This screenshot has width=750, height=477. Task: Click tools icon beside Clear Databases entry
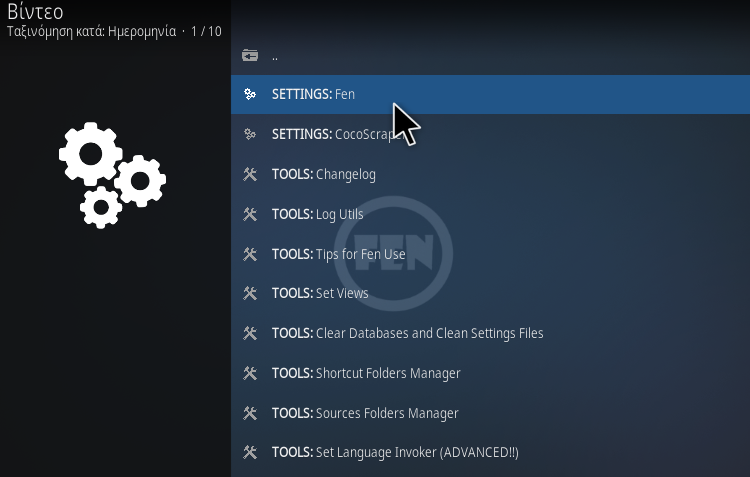(x=250, y=333)
